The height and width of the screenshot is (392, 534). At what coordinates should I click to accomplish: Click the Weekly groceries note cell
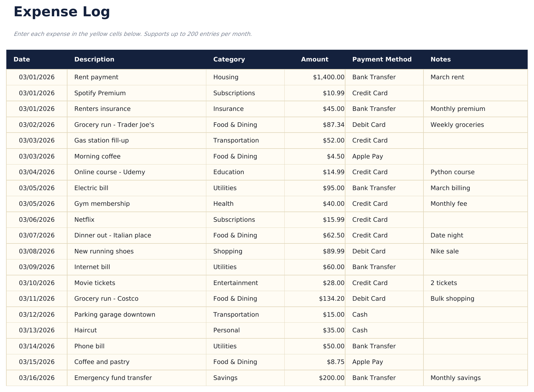pyautogui.click(x=457, y=125)
